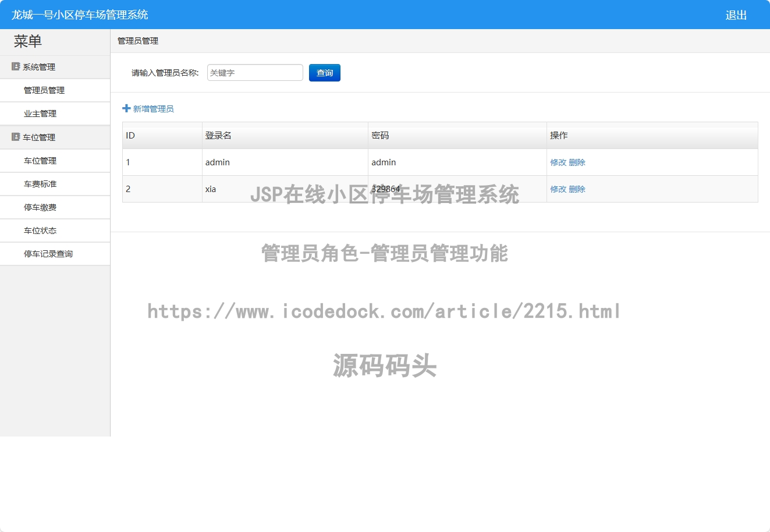Click the password cell '329864'

tap(457, 189)
